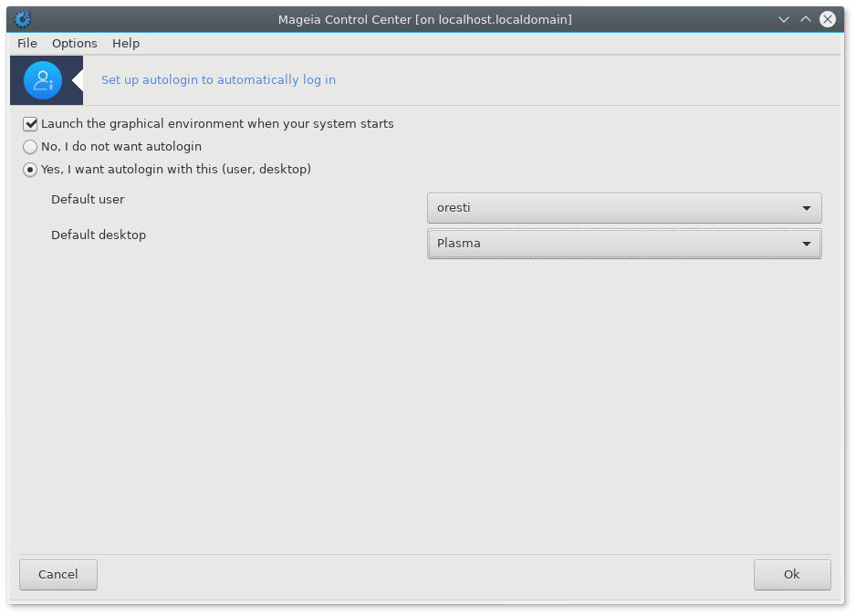Open the Options menu
This screenshot has height=616, width=856.
click(75, 43)
